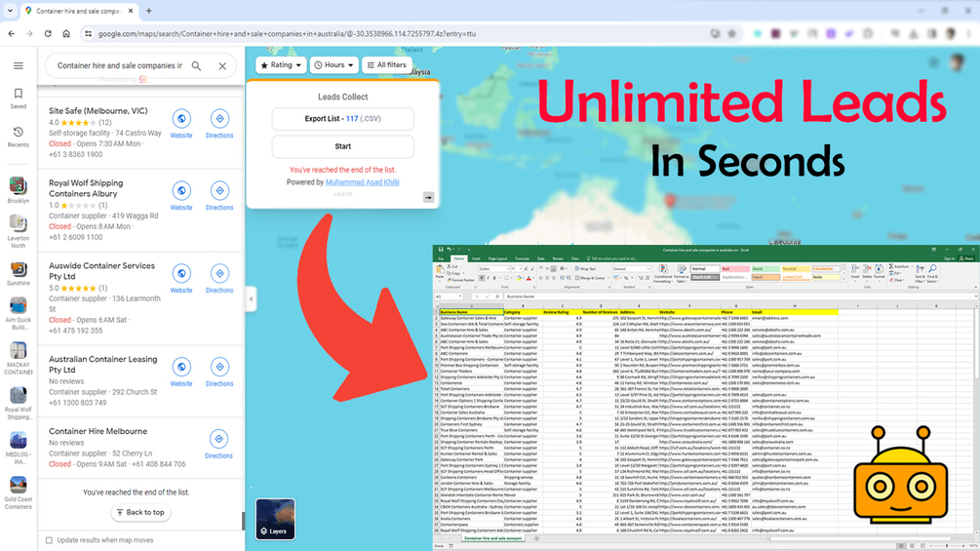The image size is (980, 551).
Task: Bookmark this page with the star icon
Action: coord(732,34)
